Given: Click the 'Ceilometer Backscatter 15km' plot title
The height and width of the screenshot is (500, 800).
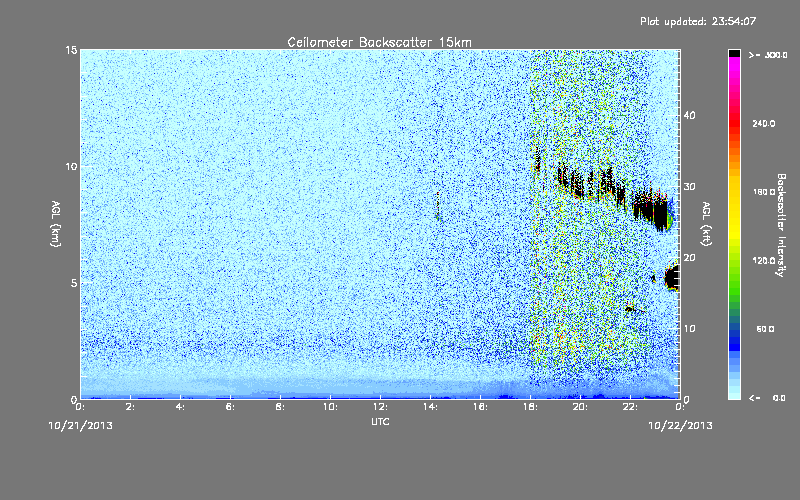Looking at the screenshot, I should click(379, 42).
